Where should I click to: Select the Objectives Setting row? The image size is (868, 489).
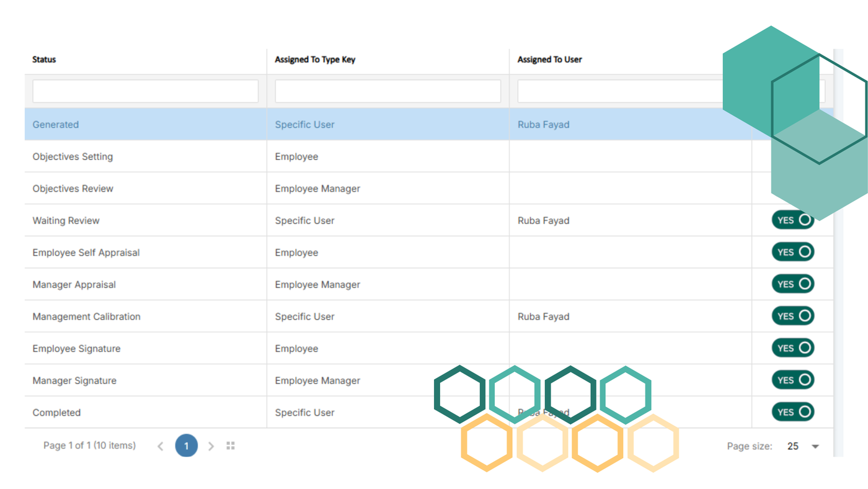click(73, 157)
